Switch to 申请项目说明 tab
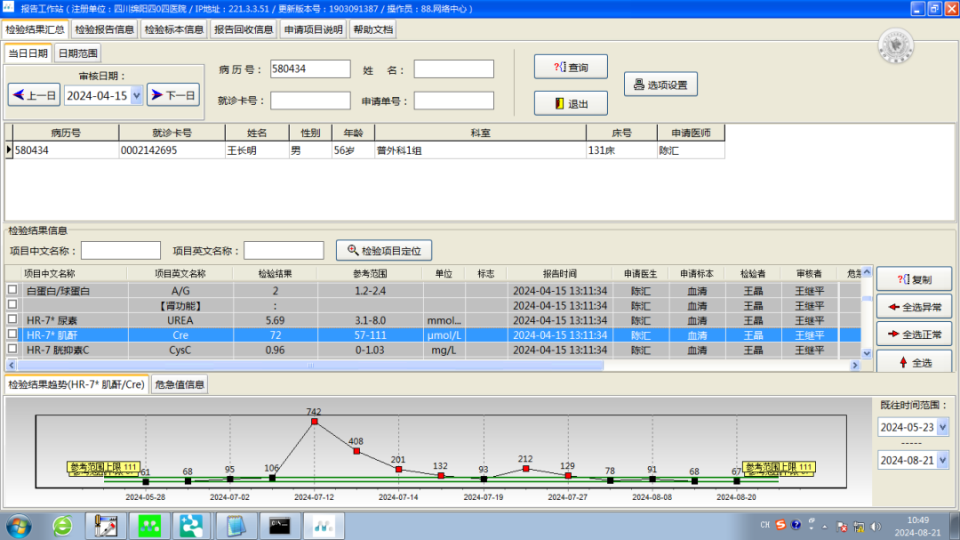 pyautogui.click(x=313, y=29)
